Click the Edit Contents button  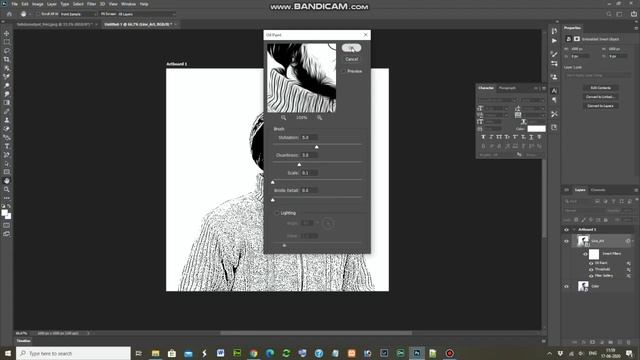(x=600, y=88)
